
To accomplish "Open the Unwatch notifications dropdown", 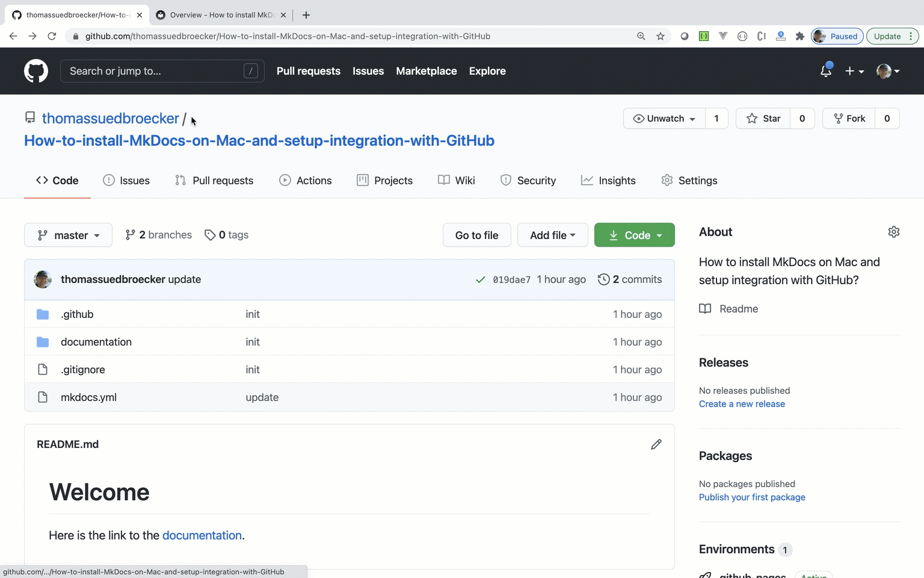I will coord(664,119).
